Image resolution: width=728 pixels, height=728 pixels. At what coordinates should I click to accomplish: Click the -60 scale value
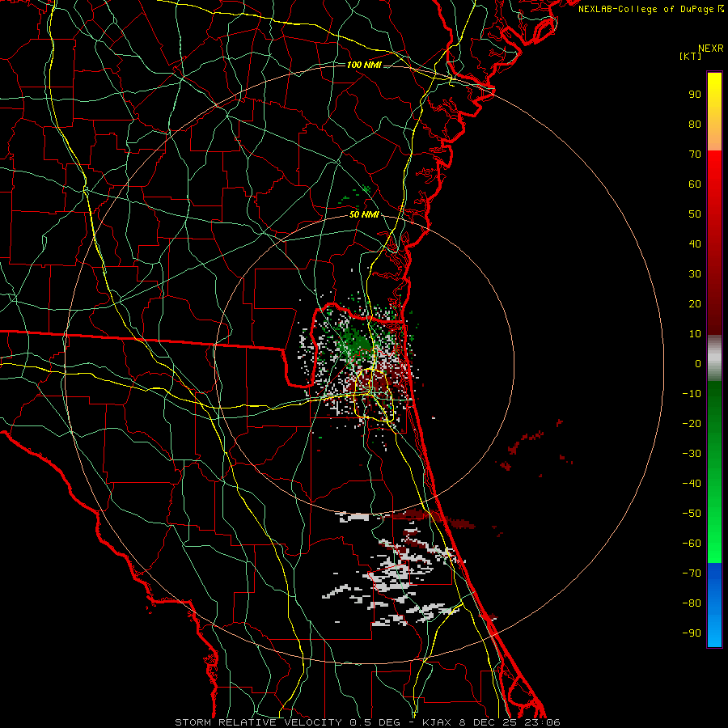point(692,544)
